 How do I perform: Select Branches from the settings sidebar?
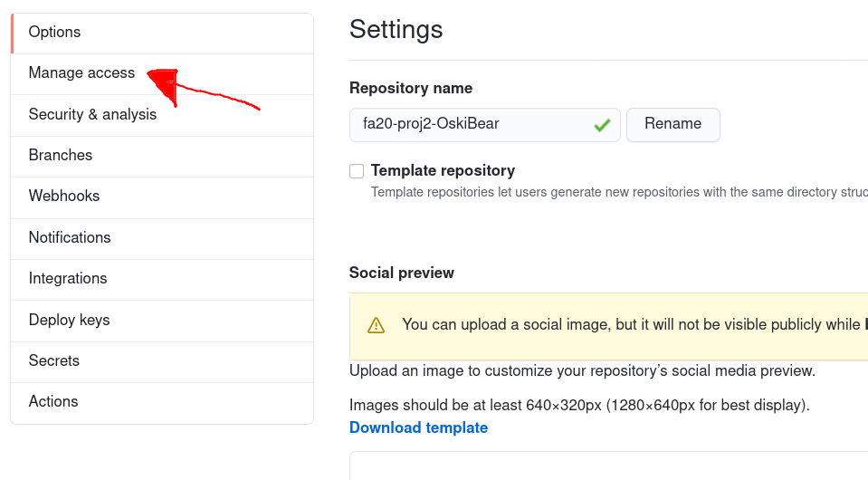click(162, 156)
